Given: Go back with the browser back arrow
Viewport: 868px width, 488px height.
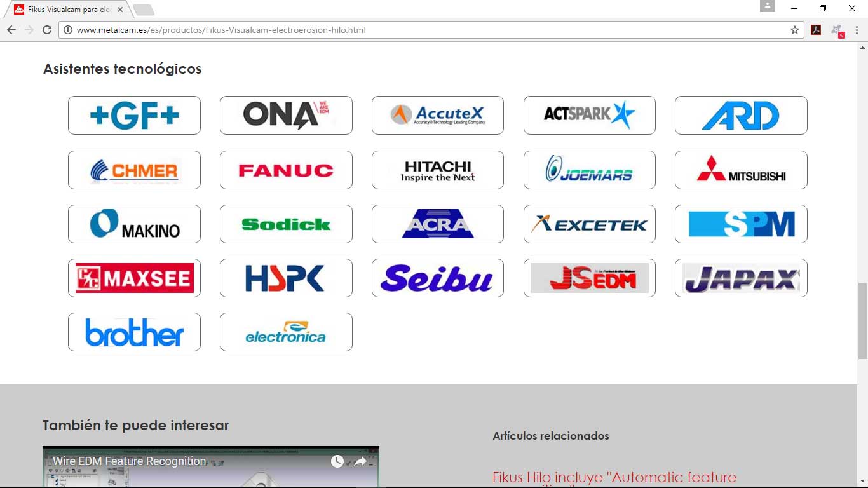Looking at the screenshot, I should (11, 30).
